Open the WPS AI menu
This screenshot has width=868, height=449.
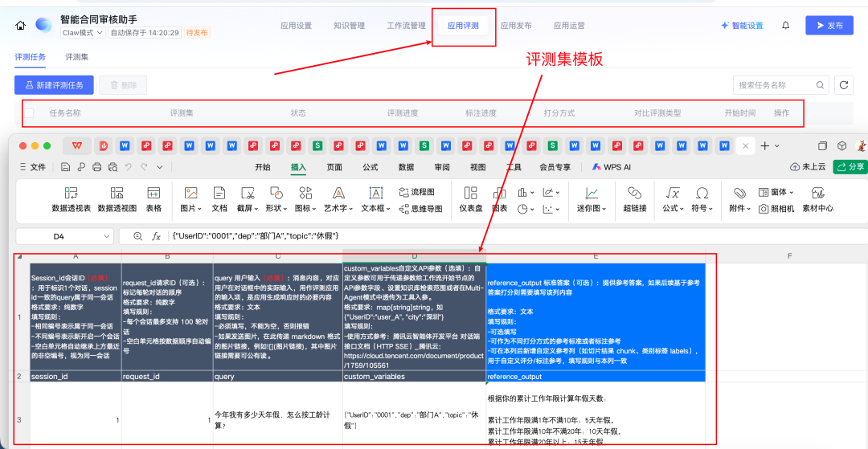coord(611,167)
